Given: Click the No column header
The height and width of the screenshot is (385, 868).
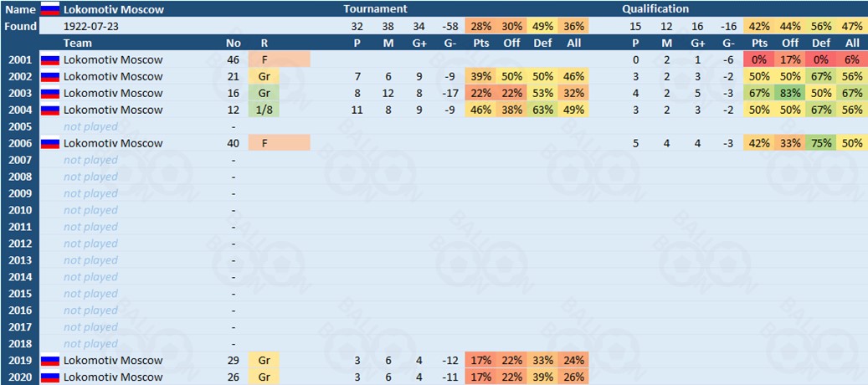Looking at the screenshot, I should pyautogui.click(x=233, y=43).
